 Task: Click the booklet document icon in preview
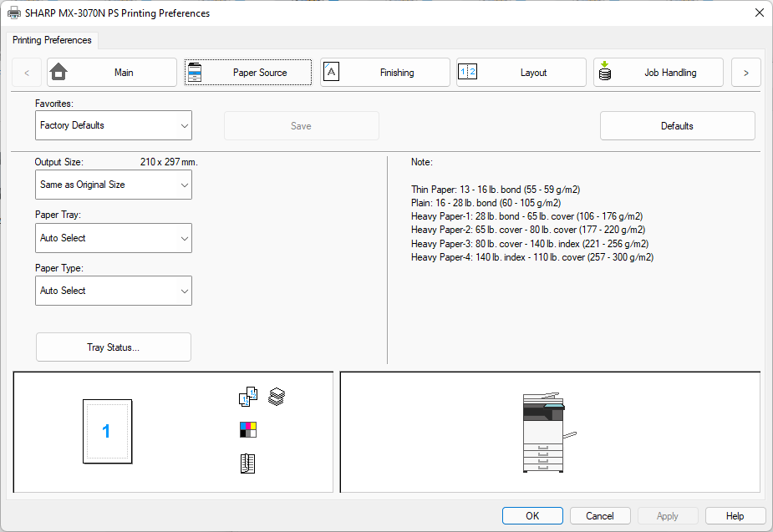point(247,464)
